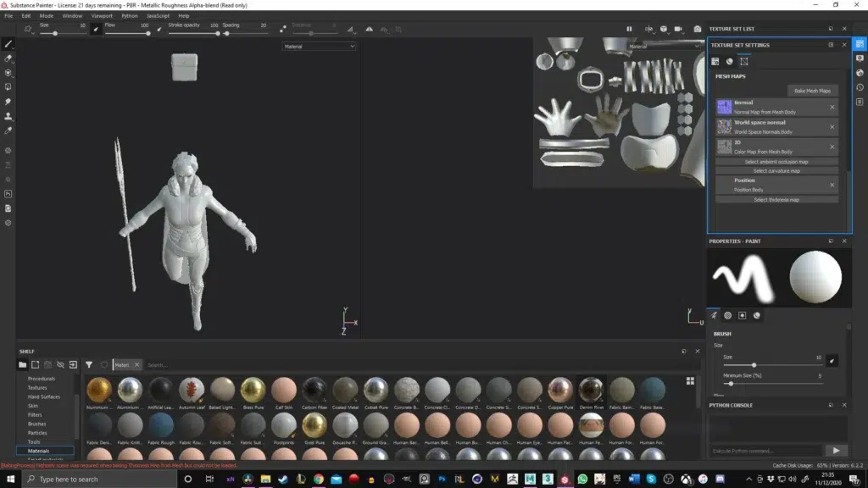
Task: Open the Python menu
Action: (x=130, y=15)
